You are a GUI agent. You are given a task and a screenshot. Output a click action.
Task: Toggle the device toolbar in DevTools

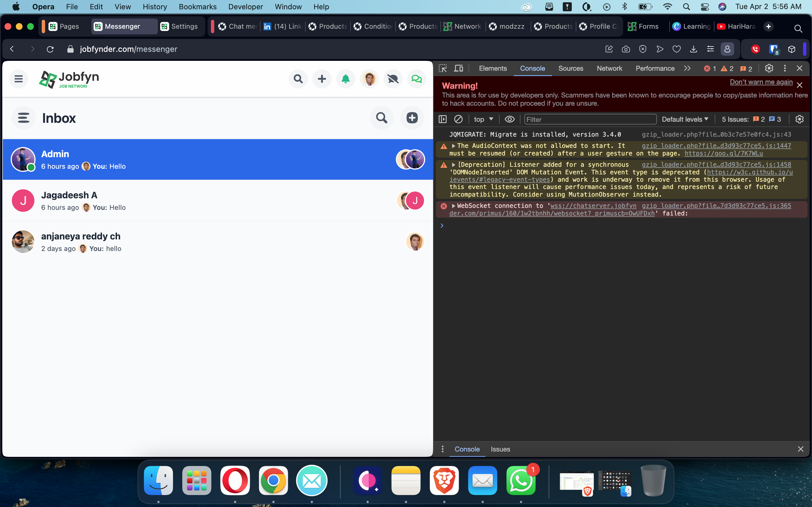click(x=458, y=68)
